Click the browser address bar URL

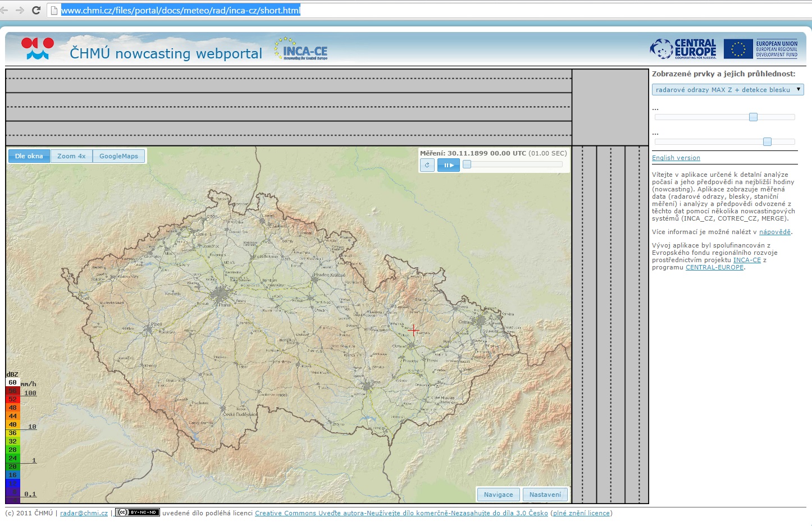181,10
